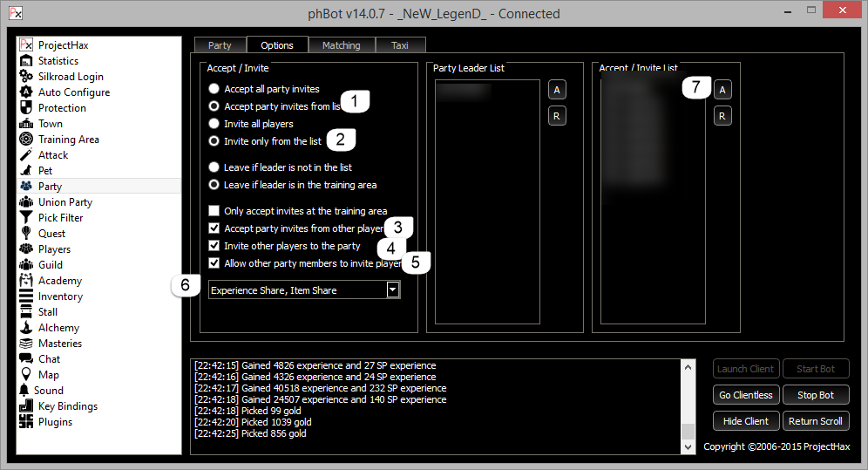
Task: Open the Statistics sidebar icon
Action: (26, 61)
